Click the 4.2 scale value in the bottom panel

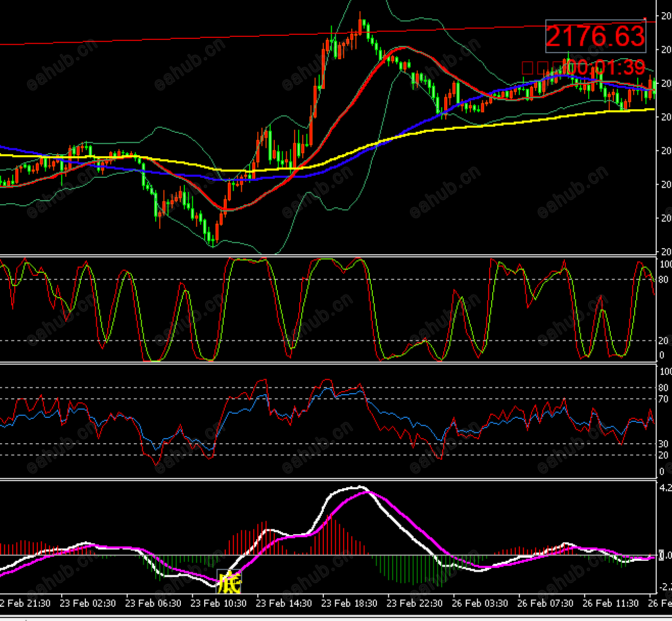tap(665, 488)
